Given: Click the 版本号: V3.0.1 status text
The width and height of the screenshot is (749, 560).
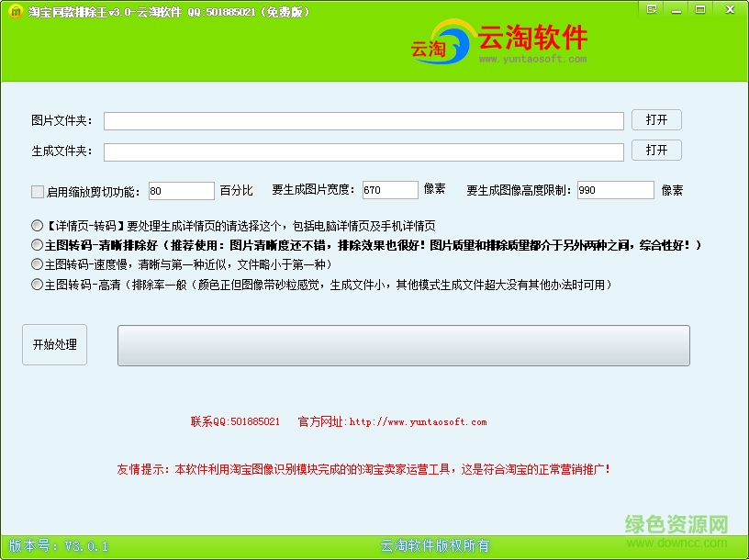Looking at the screenshot, I should pos(58,545).
